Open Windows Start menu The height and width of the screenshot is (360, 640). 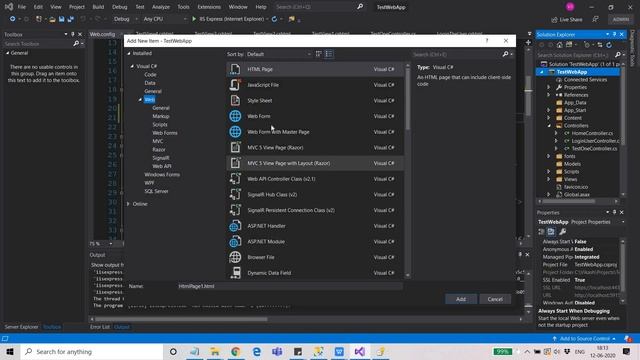(10, 351)
